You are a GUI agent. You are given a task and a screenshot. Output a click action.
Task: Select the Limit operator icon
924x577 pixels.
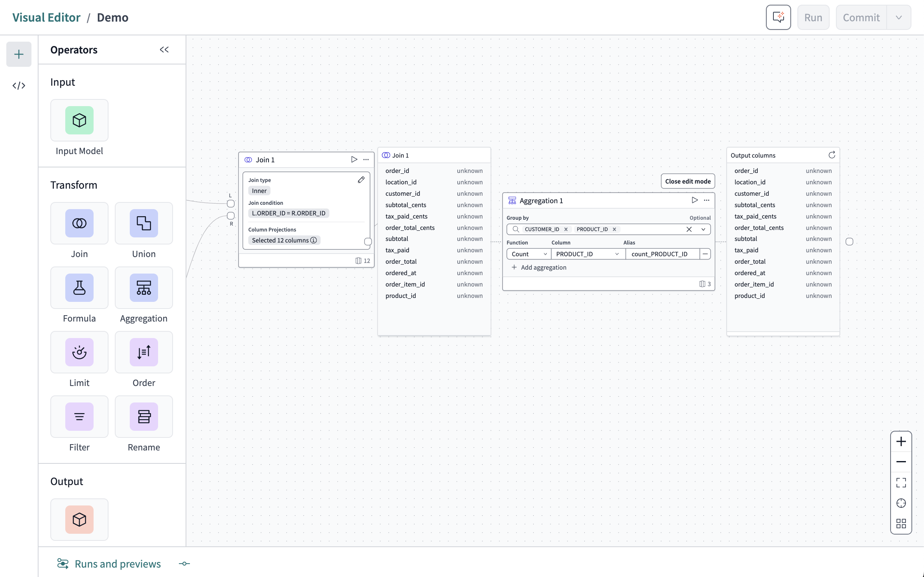point(79,352)
